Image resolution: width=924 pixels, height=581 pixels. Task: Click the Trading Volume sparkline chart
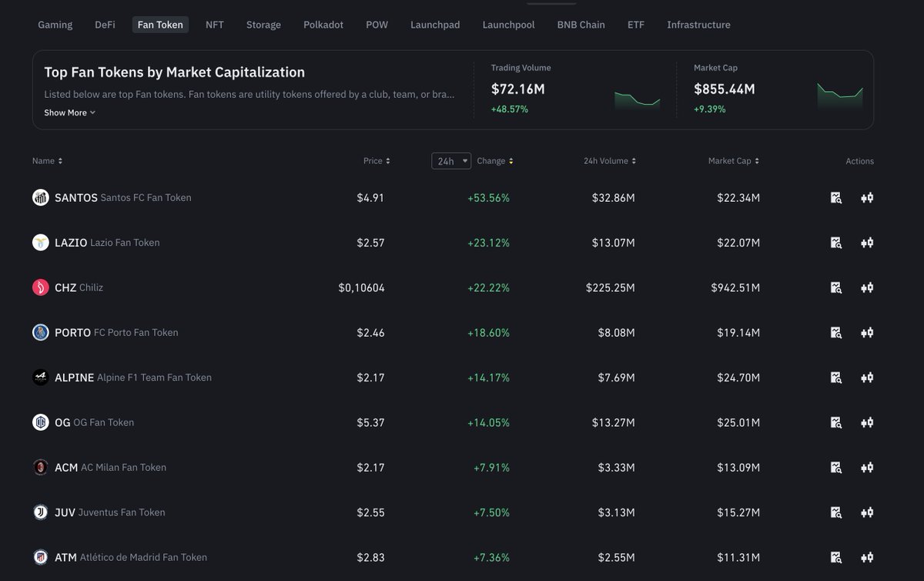coord(638,99)
